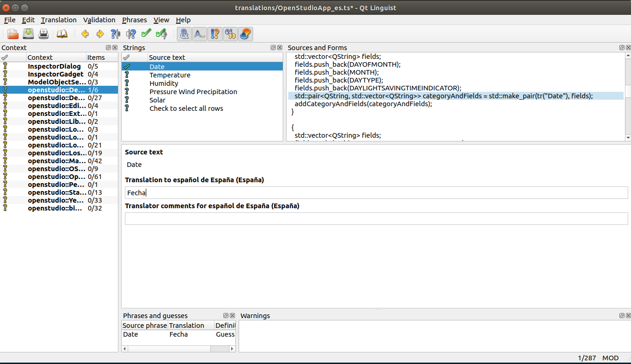Select the Date-Fecha guess row

[179, 334]
